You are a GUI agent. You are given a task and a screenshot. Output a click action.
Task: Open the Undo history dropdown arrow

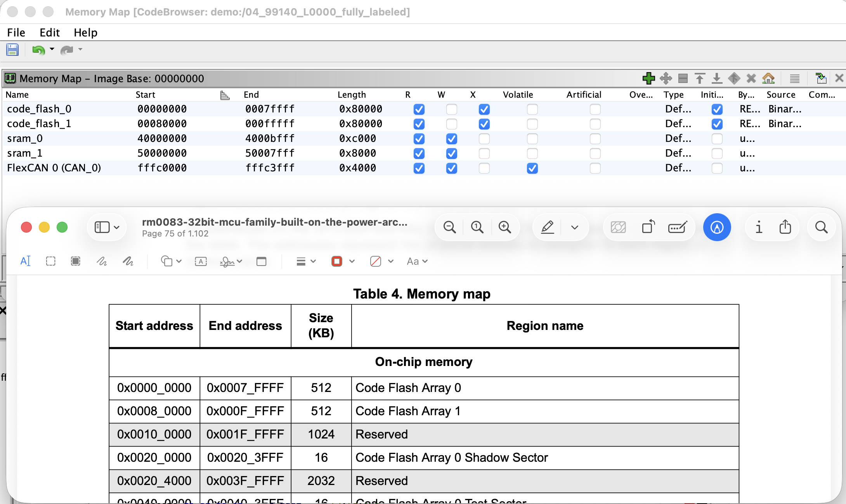point(52,49)
